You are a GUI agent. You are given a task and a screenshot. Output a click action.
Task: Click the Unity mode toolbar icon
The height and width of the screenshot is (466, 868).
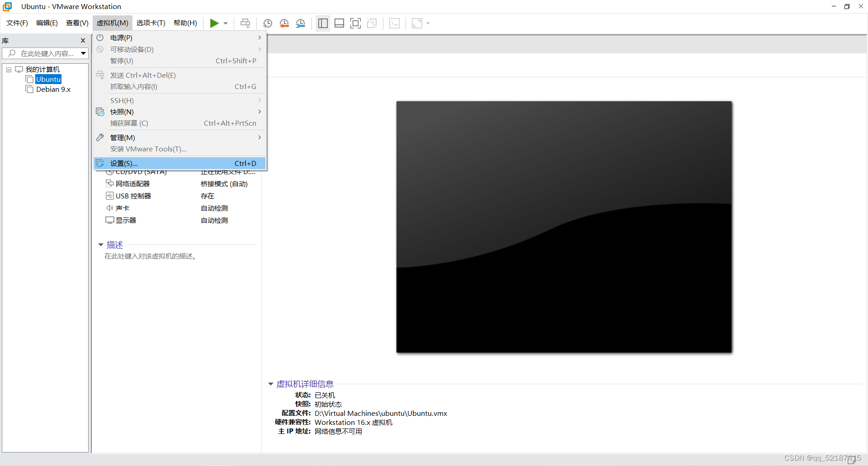click(x=372, y=23)
